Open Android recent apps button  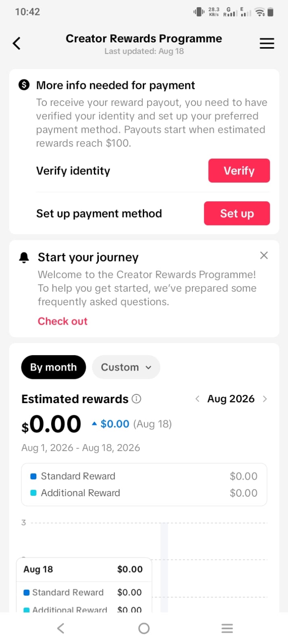click(227, 628)
